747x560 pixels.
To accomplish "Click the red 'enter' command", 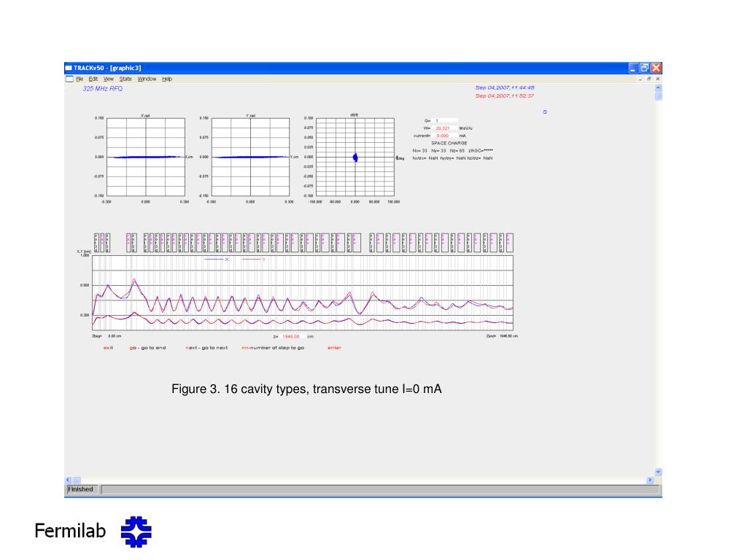I will [334, 348].
